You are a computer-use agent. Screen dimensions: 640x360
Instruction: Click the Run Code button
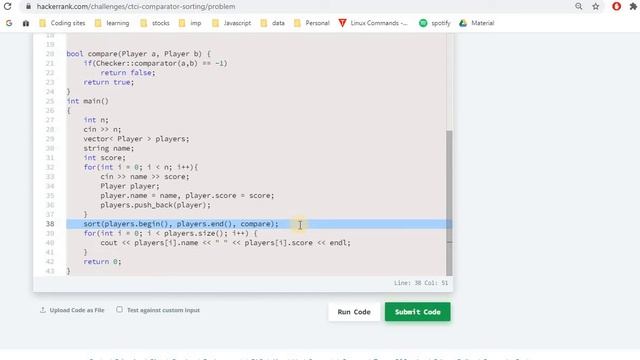coord(354,312)
